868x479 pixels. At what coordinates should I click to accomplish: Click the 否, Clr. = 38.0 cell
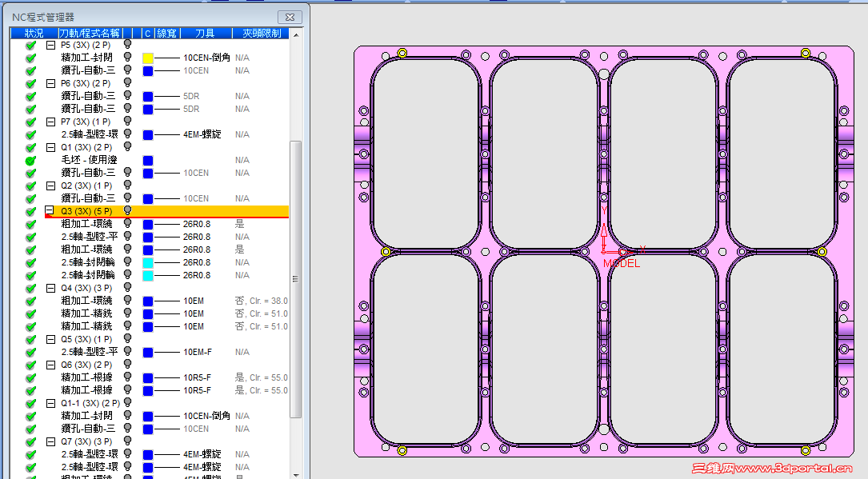point(262,301)
